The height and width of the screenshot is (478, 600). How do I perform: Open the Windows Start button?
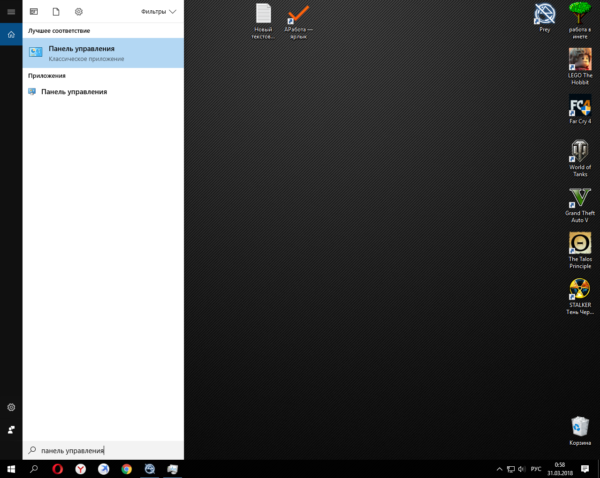11,469
